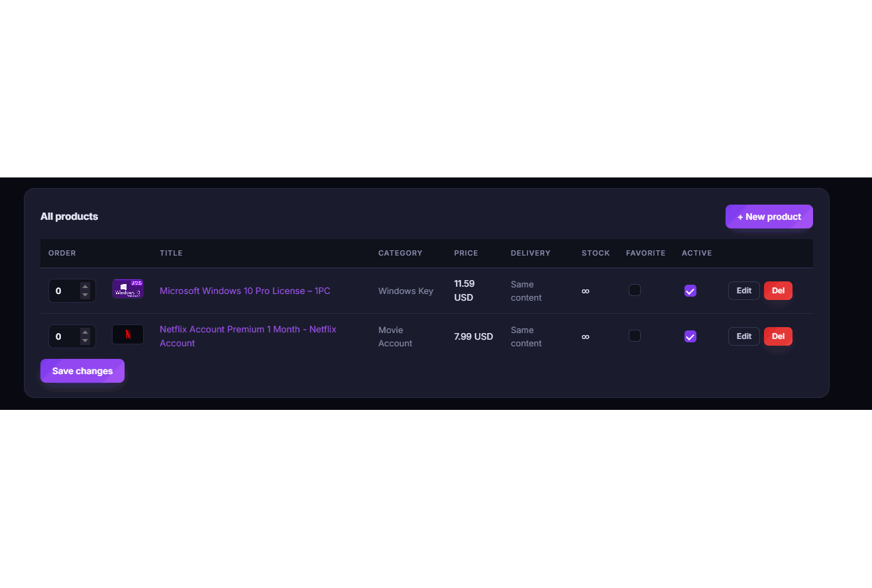
Task: Click Same content delivery for Netflix Account
Action: 526,336
